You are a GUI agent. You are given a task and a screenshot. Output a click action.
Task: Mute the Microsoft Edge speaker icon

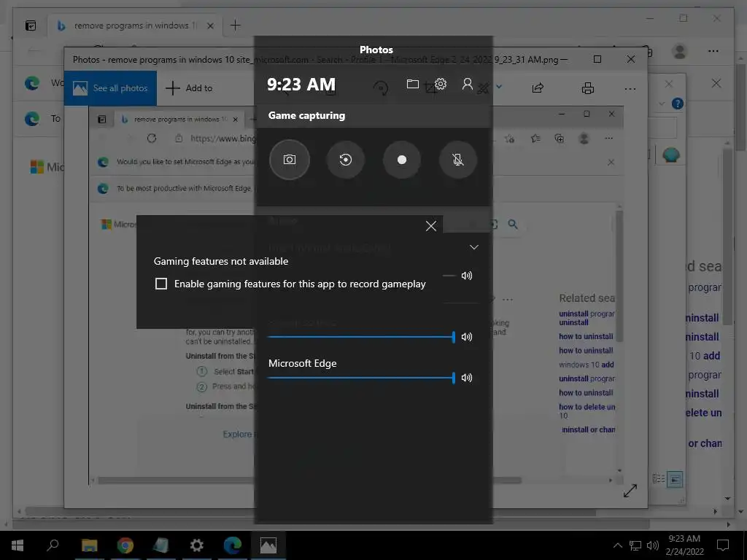(467, 378)
